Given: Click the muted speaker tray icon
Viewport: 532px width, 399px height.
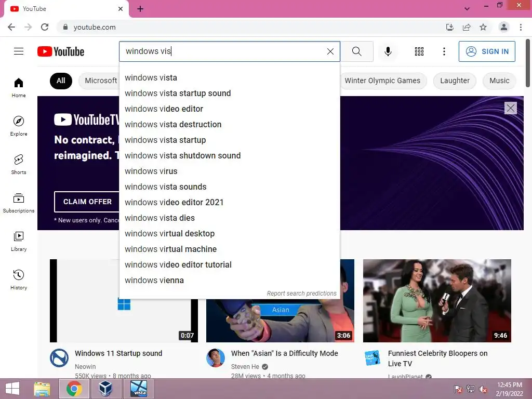Looking at the screenshot, I should pyautogui.click(x=483, y=389).
